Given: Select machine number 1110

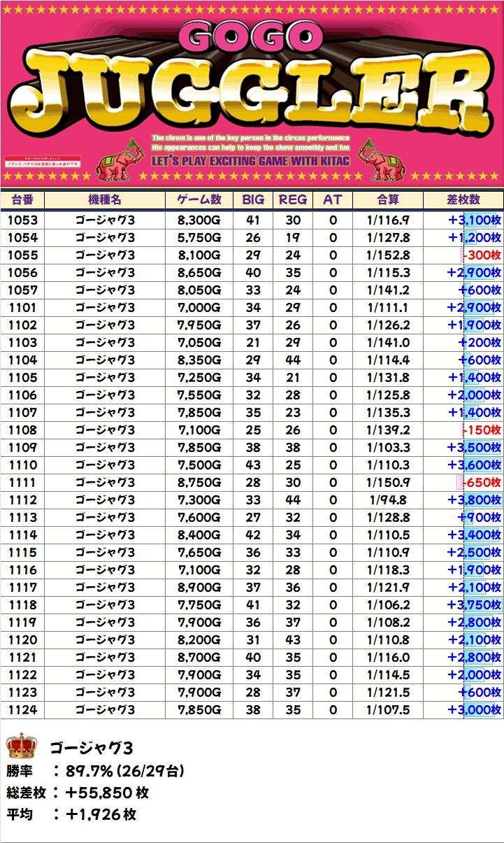Looking at the screenshot, I should coord(22,465).
